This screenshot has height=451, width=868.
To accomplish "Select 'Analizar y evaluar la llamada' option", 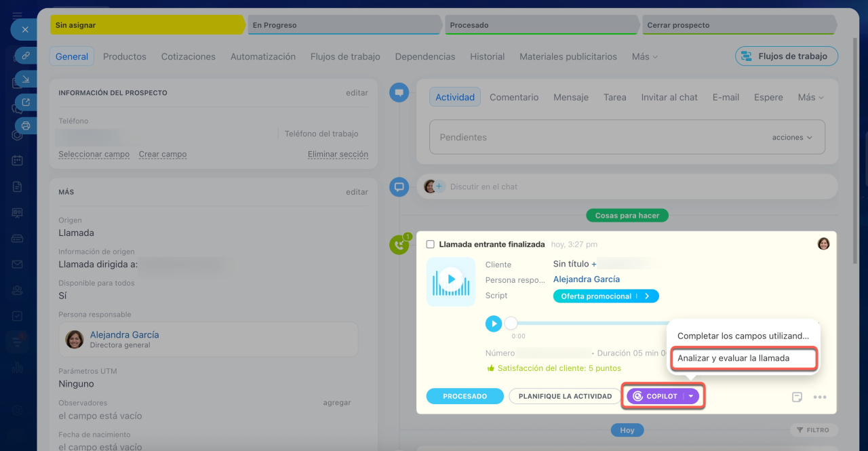I will 733,358.
